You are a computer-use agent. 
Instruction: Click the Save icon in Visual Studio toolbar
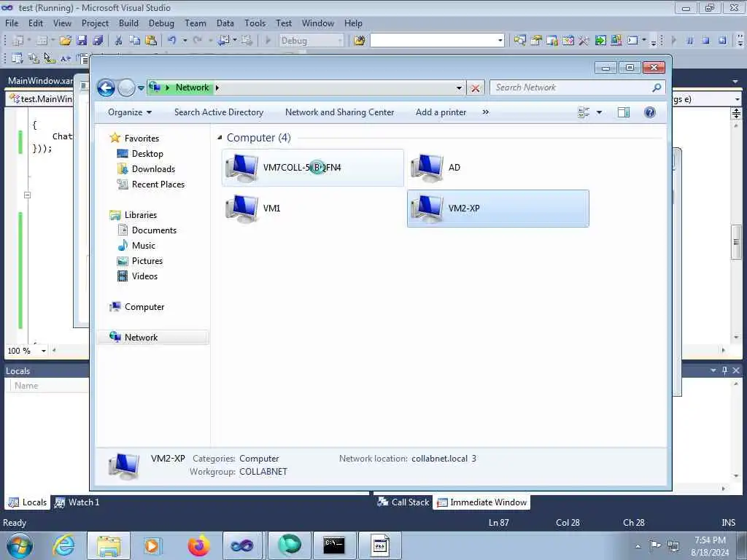(82, 41)
